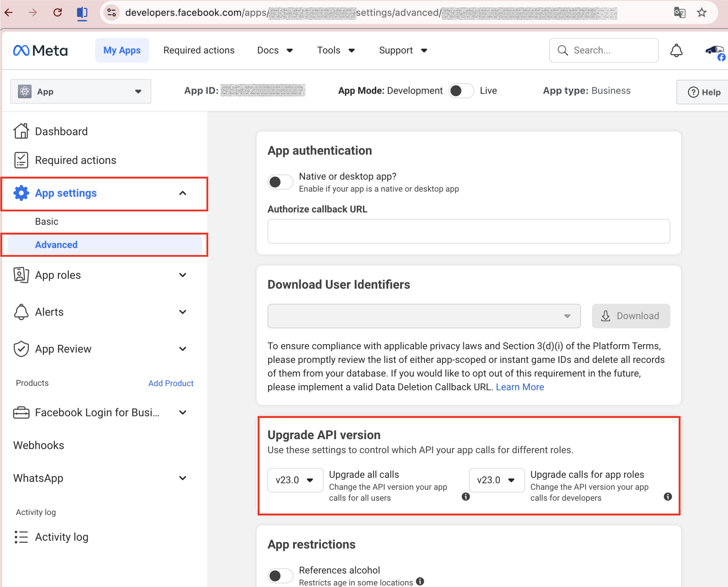This screenshot has width=728, height=587.
Task: Click the Activity log list icon
Action: tap(21, 537)
